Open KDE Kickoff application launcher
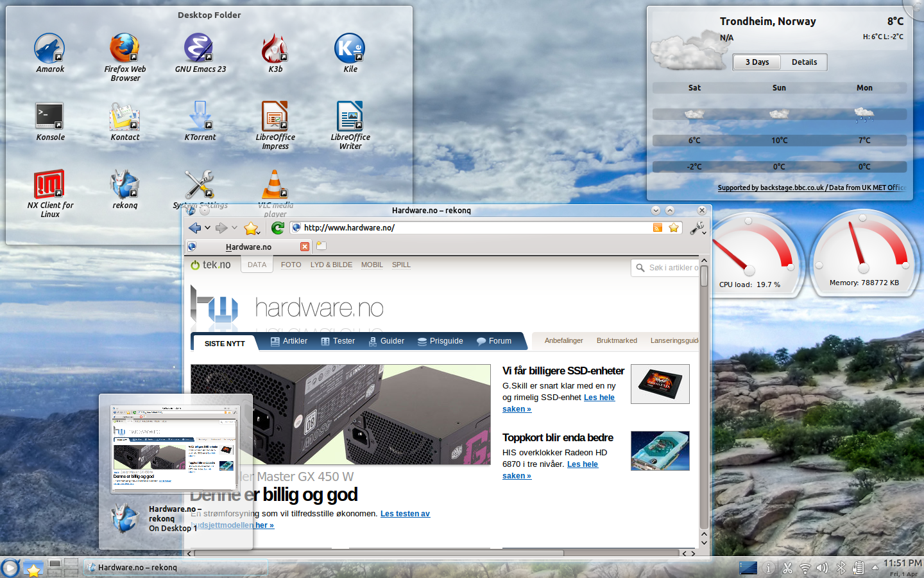The width and height of the screenshot is (924, 578). click(10, 568)
